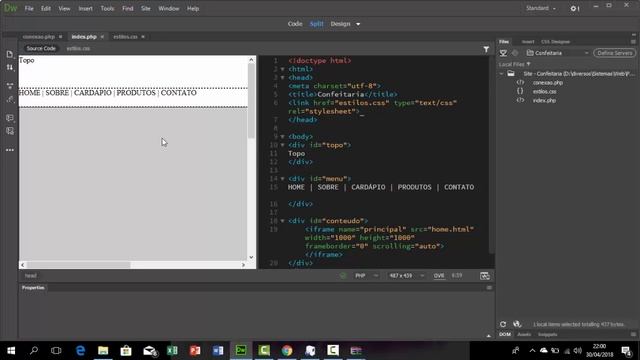Open the Insert menu
640x360 pixels.
tap(85, 9)
